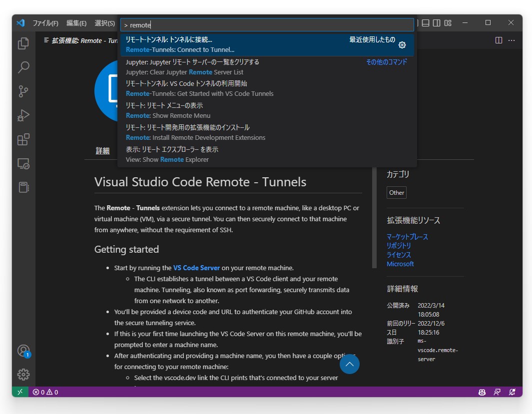Click the Other category button
The image size is (532, 414).
396,193
